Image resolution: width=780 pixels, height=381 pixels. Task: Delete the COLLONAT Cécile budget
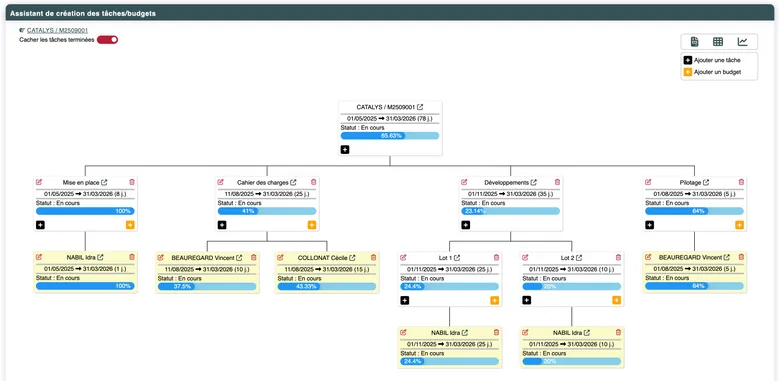click(373, 257)
